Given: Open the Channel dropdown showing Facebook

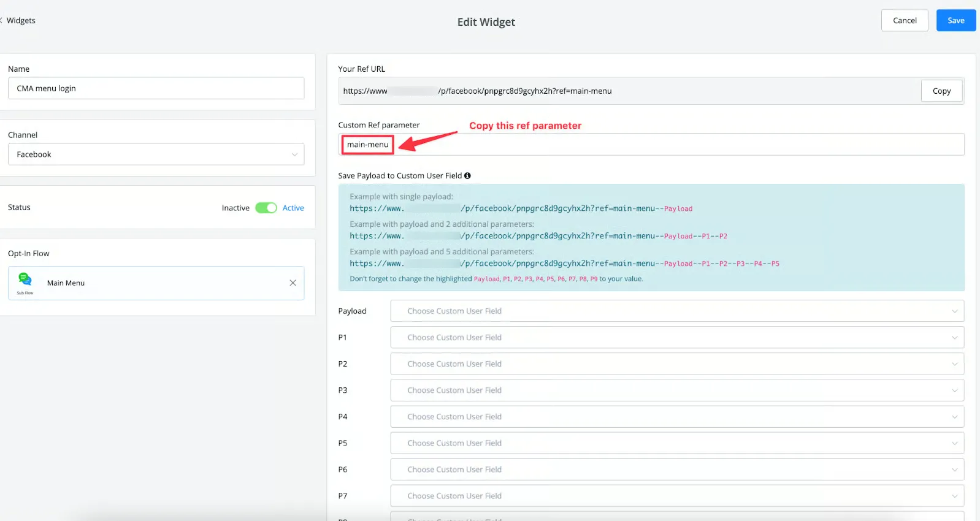Looking at the screenshot, I should click(x=156, y=154).
